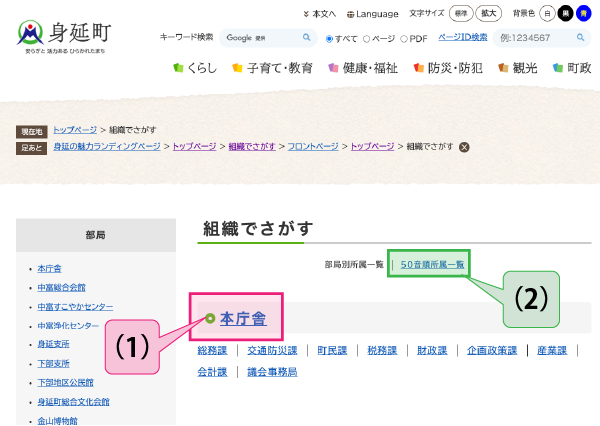Open 下部支所 in the sidebar
Screen dimensions: 600x426
pyautogui.click(x=53, y=363)
